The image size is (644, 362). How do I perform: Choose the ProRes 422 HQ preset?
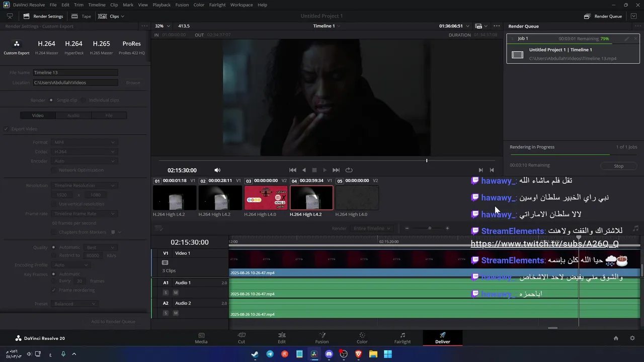[x=132, y=47]
